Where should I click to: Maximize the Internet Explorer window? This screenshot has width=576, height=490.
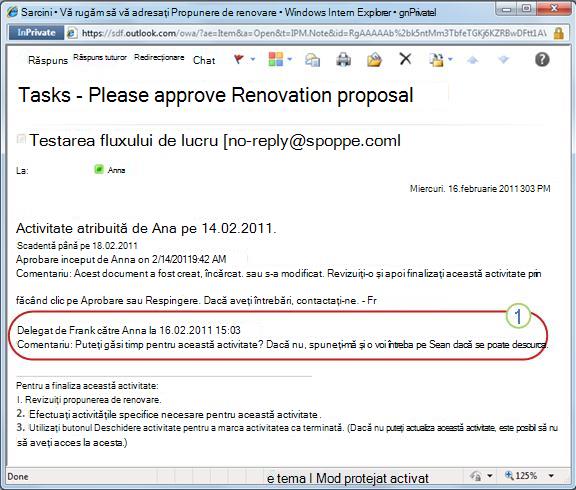tap(527, 8)
